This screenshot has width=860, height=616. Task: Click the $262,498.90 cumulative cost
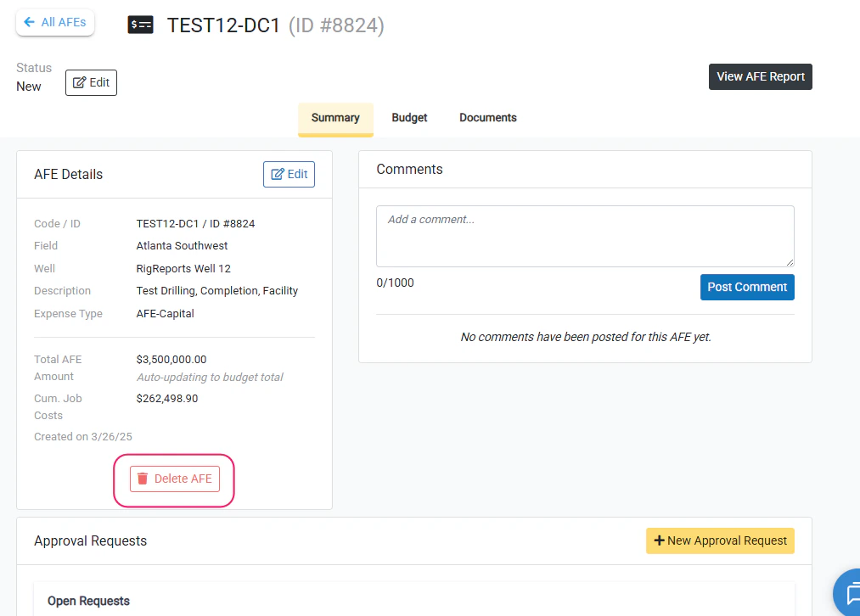(167, 399)
